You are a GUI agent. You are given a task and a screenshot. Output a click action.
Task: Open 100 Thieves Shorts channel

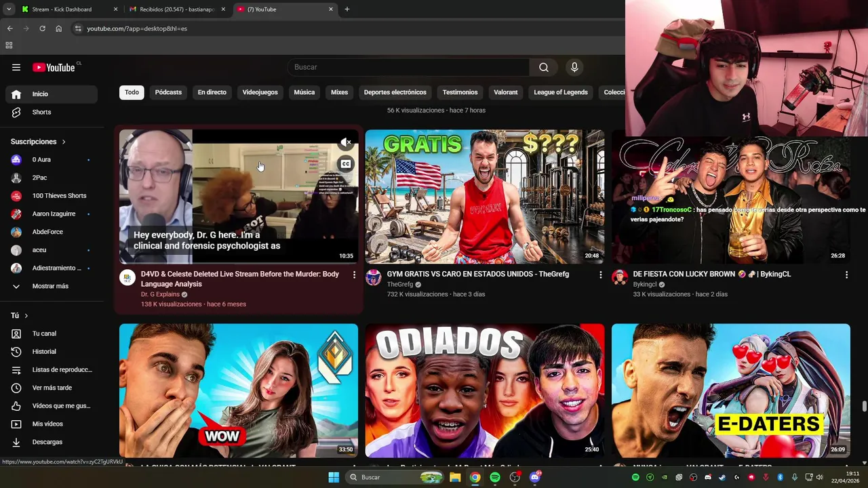[x=52, y=196]
